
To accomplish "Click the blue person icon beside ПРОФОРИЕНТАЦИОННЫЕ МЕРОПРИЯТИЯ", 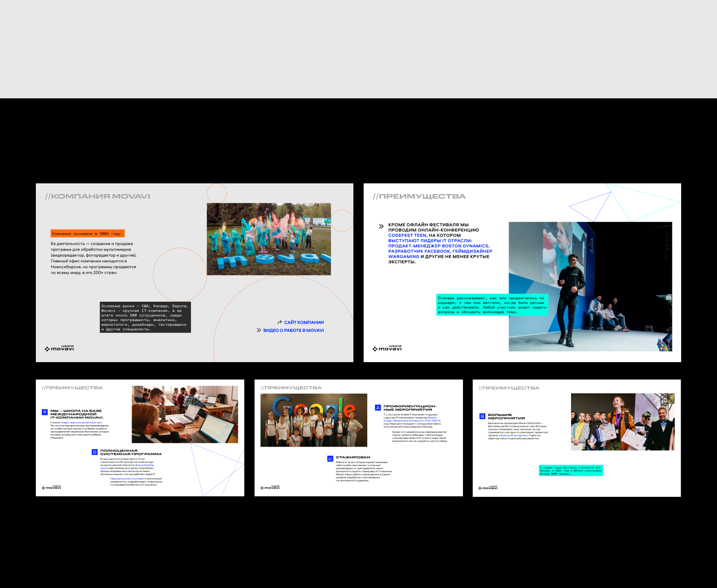I will (378, 408).
